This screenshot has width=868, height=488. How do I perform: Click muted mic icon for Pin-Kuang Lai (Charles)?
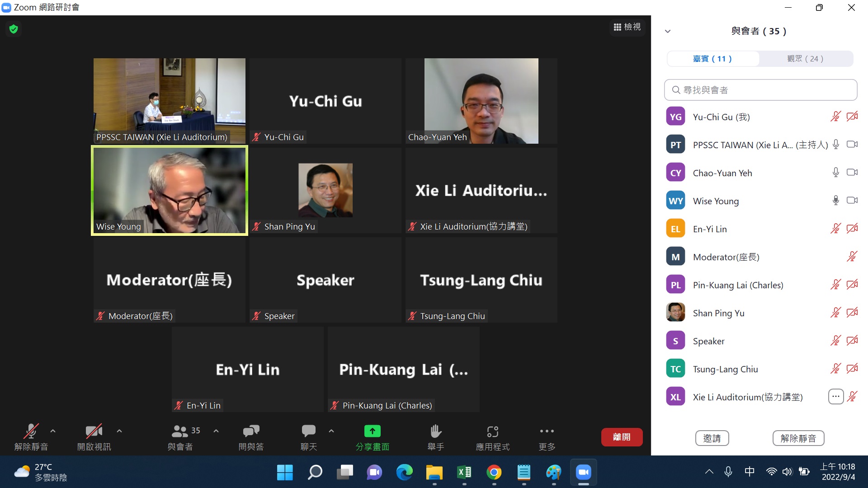[x=835, y=284]
